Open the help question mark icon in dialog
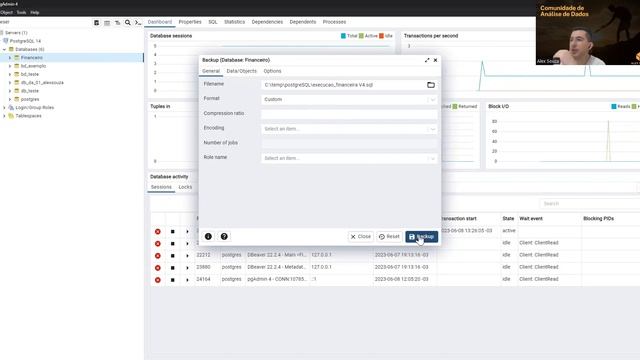The height and width of the screenshot is (360, 640). (x=224, y=236)
